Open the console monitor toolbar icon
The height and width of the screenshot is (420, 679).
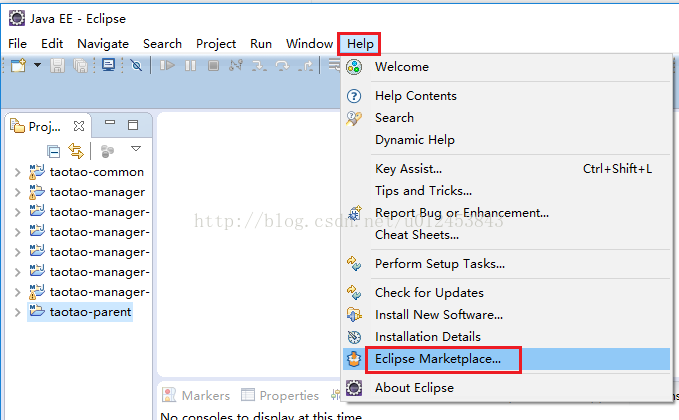(108, 65)
